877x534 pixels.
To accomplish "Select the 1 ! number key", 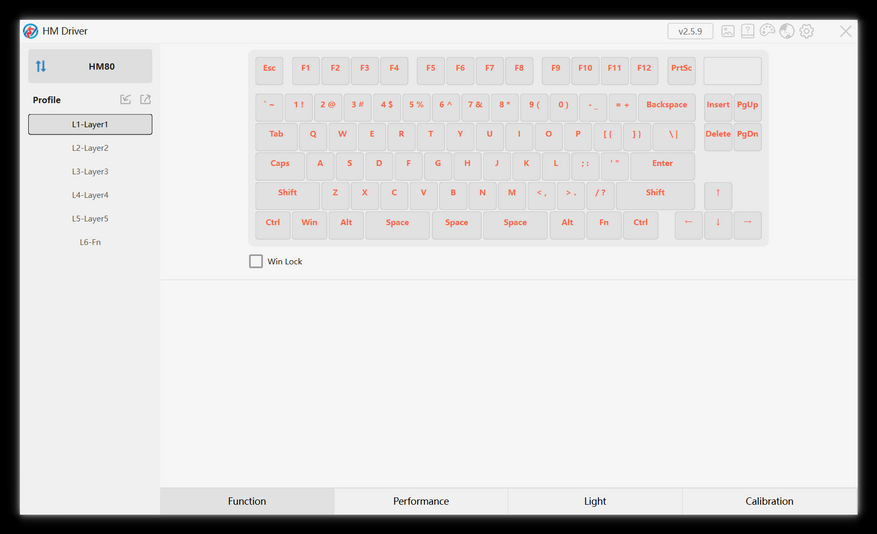I will [299, 107].
